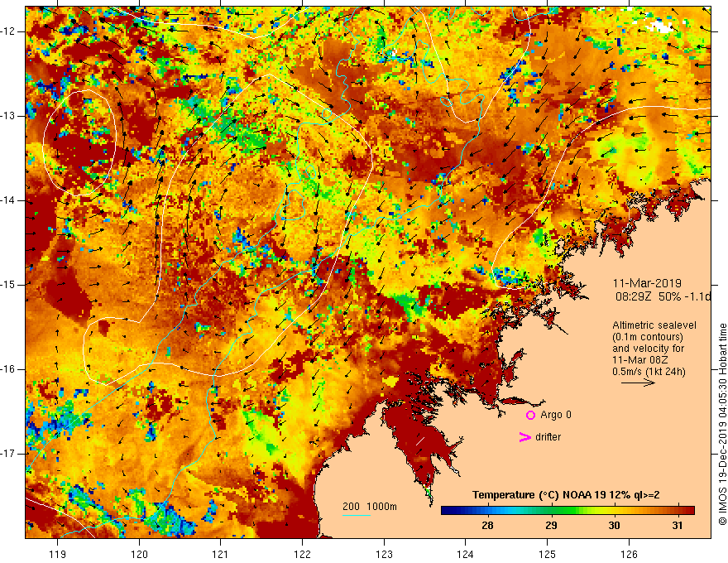Click longitude label 122 on bottom axis
The height and width of the screenshot is (563, 728).
[302, 554]
